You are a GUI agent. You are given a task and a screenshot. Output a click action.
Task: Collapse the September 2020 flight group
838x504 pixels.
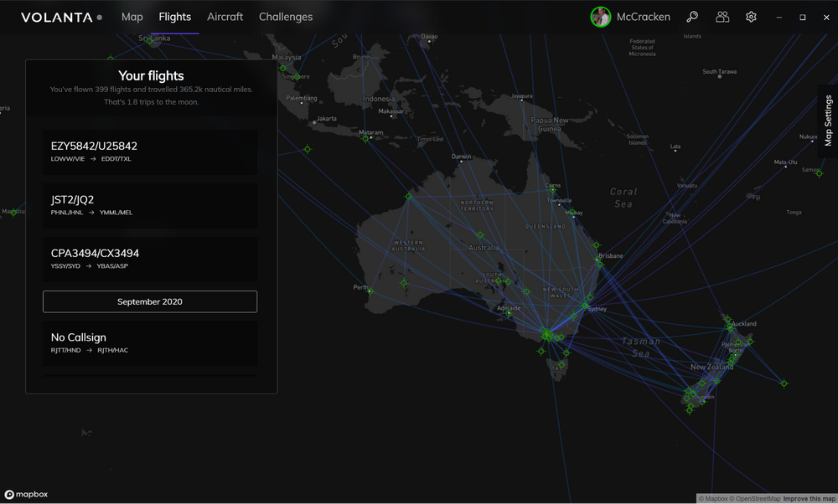point(149,301)
